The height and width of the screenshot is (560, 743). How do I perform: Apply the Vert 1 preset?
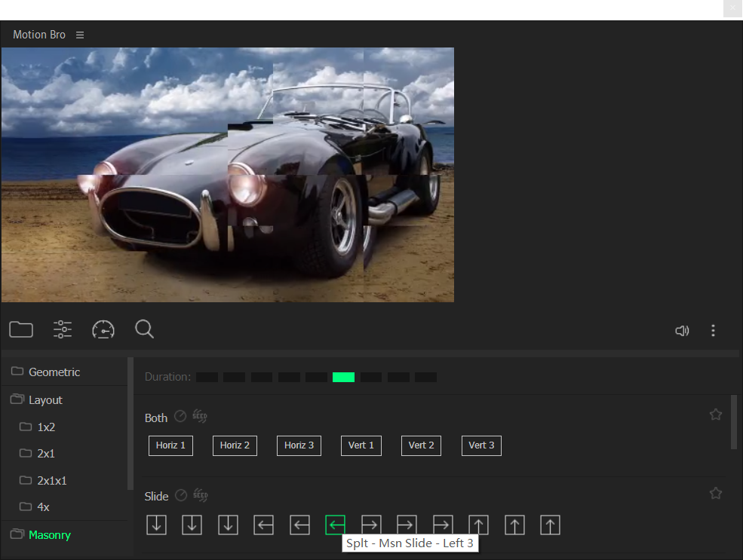(x=361, y=445)
